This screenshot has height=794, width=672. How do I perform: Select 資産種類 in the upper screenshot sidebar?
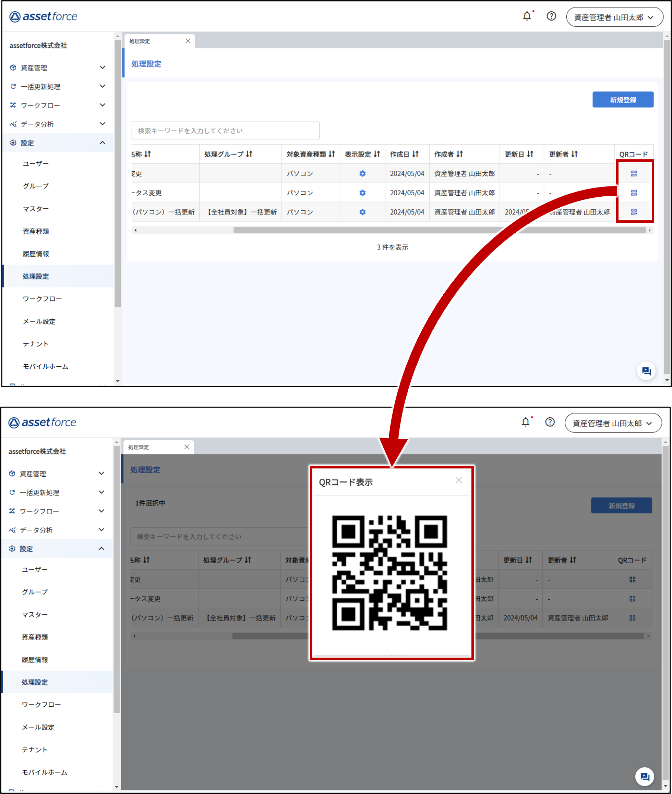(x=36, y=231)
